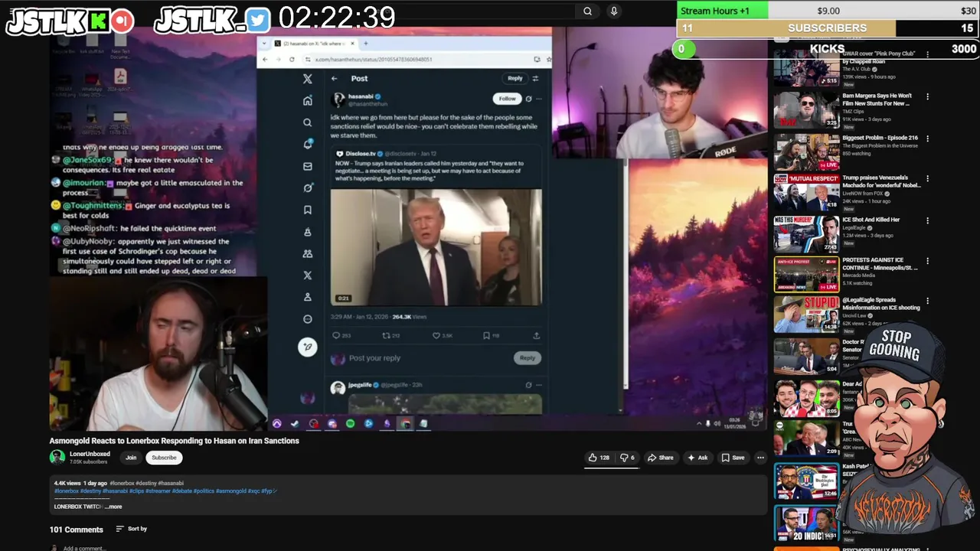Click back arrow beside Post heading
The height and width of the screenshot is (551, 980).
pyautogui.click(x=334, y=78)
